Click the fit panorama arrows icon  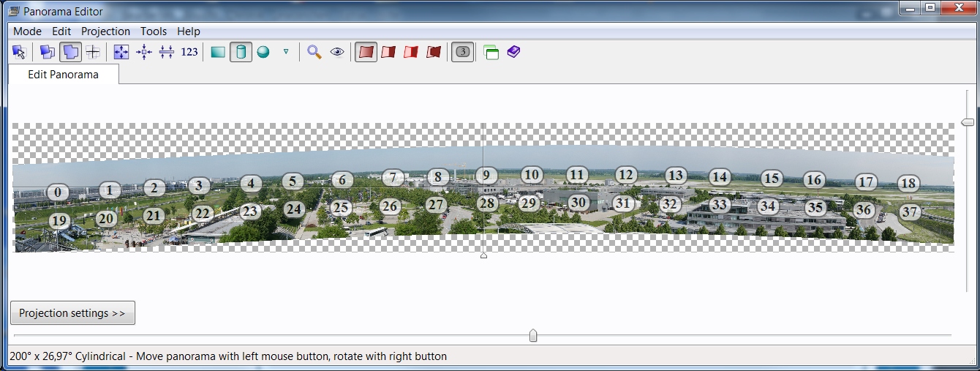point(121,52)
